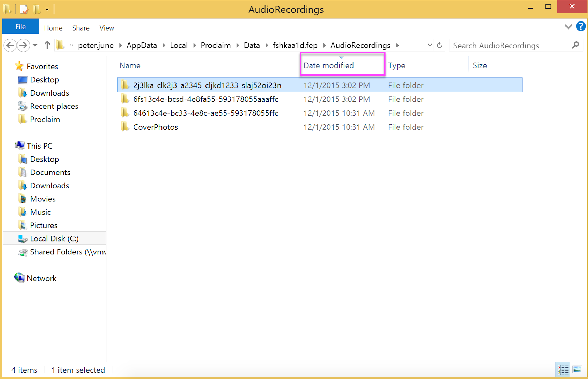Click the Back navigation arrow
The image size is (588, 379).
point(10,46)
